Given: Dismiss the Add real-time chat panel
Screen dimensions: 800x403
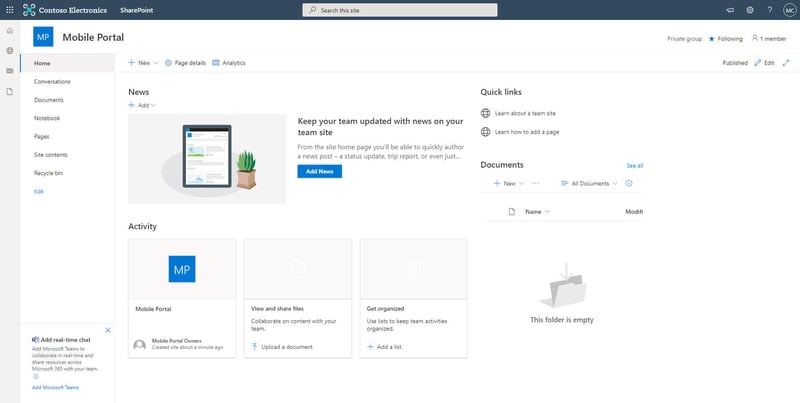Looking at the screenshot, I should tap(108, 330).
